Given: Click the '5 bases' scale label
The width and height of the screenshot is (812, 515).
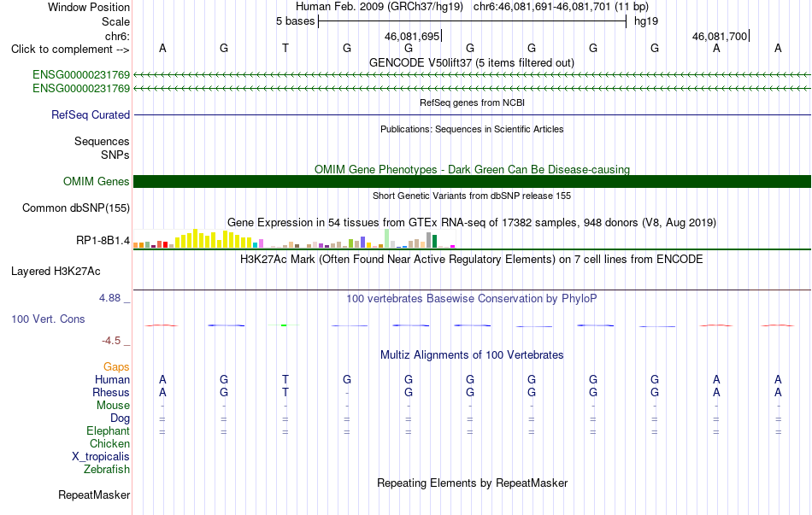Looking at the screenshot, I should point(295,21).
